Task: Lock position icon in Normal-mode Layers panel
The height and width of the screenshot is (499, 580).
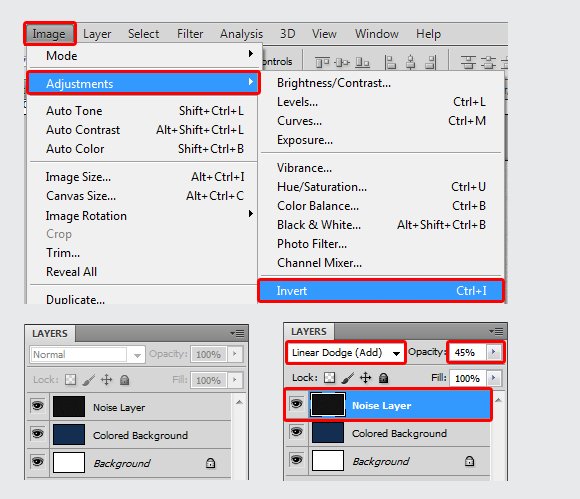Action: coord(107,380)
